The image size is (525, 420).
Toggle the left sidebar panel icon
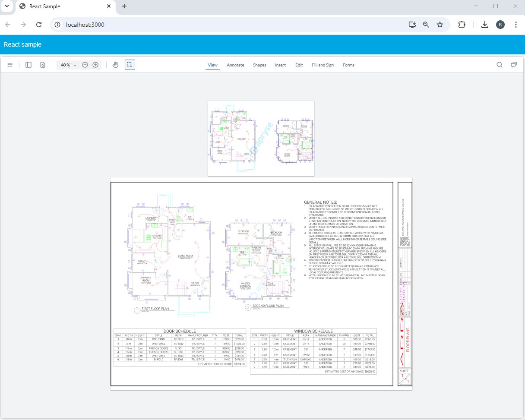(x=28, y=65)
